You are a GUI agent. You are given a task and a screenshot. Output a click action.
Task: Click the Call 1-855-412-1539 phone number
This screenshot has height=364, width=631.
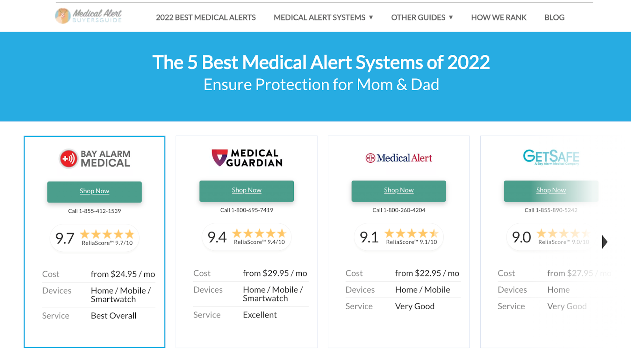pyautogui.click(x=95, y=211)
